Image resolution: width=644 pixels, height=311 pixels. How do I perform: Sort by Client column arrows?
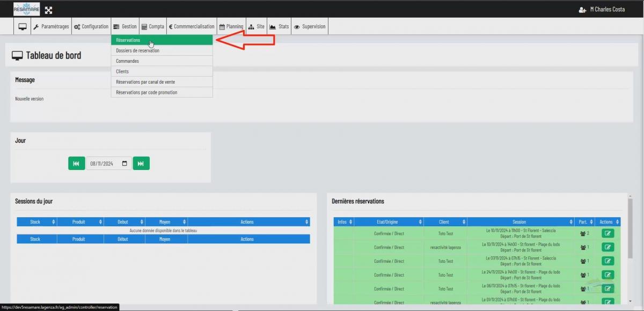tap(464, 222)
